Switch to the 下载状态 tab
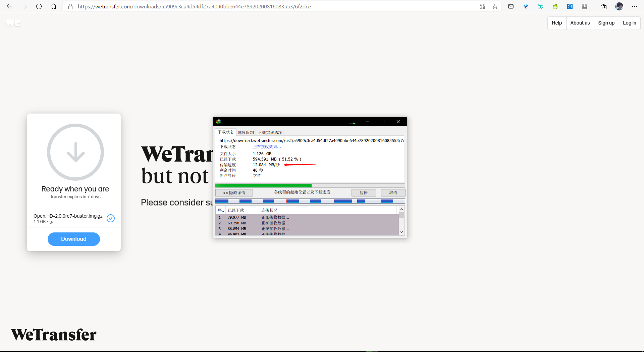Image resolution: width=644 pixels, height=352 pixels. (226, 132)
